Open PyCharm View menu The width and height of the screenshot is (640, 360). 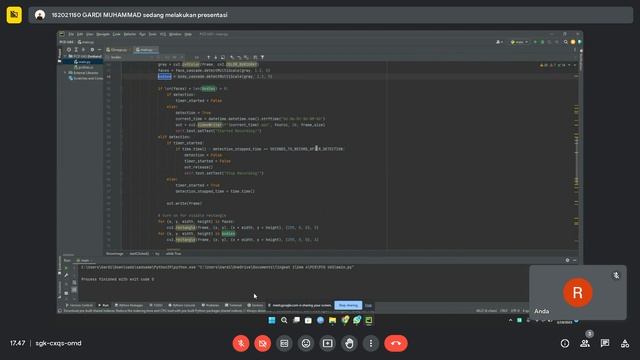point(90,34)
